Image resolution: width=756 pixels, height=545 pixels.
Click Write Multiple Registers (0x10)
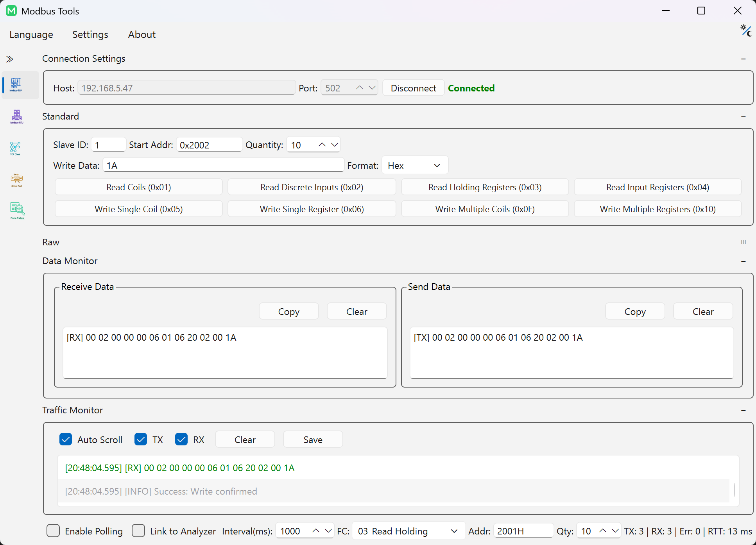click(x=658, y=209)
